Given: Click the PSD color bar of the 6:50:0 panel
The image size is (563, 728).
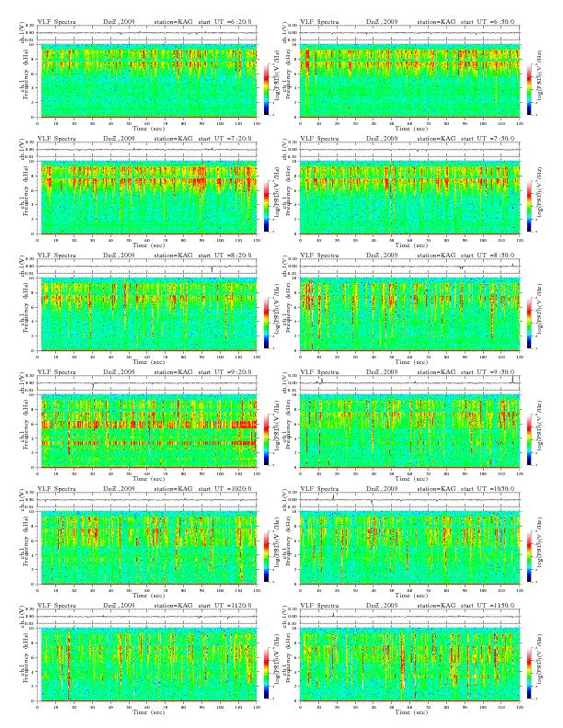Looking at the screenshot, I should click(x=530, y=89).
